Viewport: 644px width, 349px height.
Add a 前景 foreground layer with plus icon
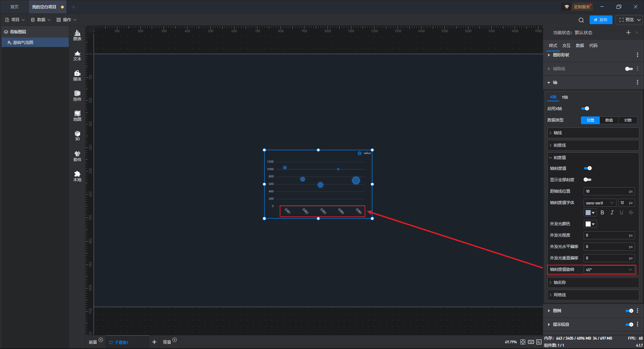(x=101, y=340)
